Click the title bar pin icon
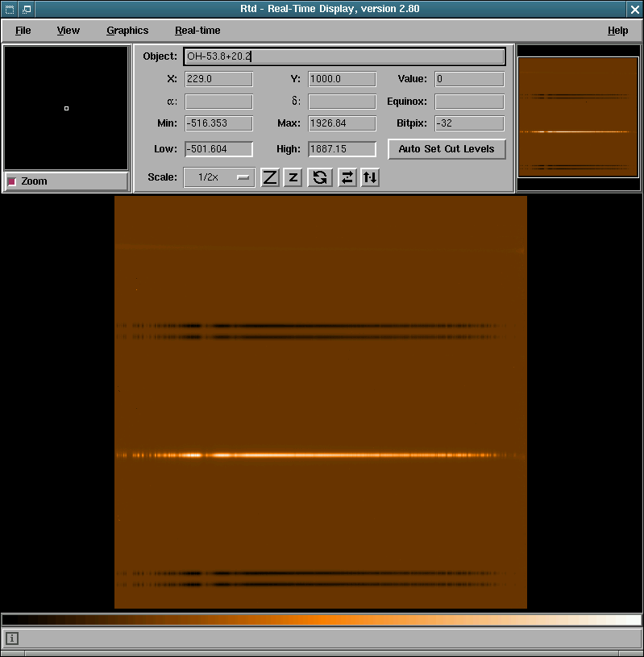Image resolution: width=644 pixels, height=657 pixels. point(27,9)
